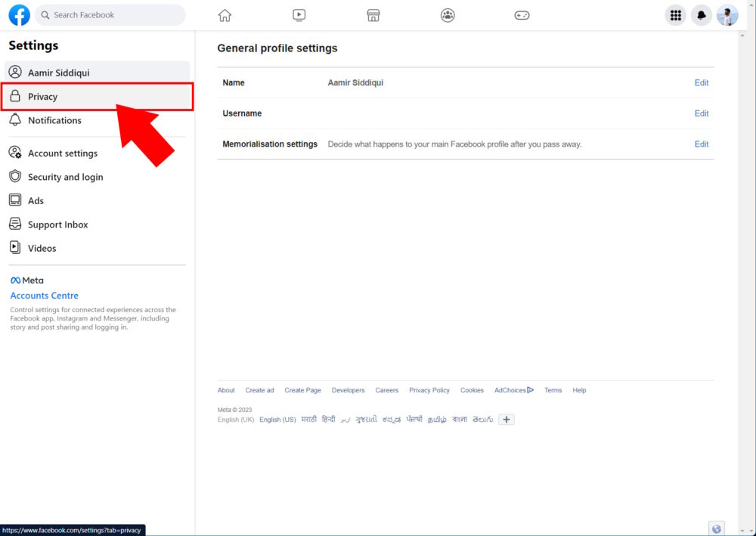Click the Search Facebook field
The image size is (756, 536).
point(110,14)
